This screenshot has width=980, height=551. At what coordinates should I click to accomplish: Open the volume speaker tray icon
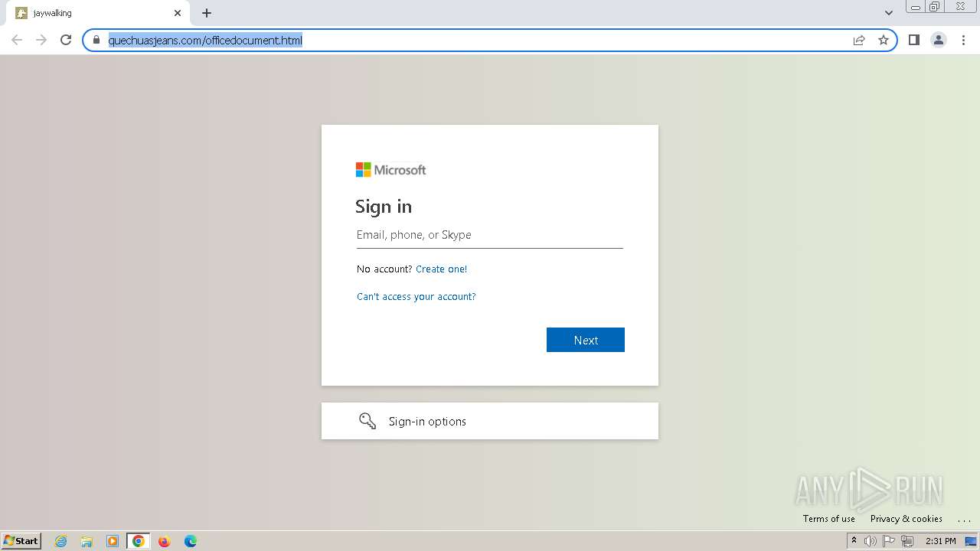tap(871, 541)
